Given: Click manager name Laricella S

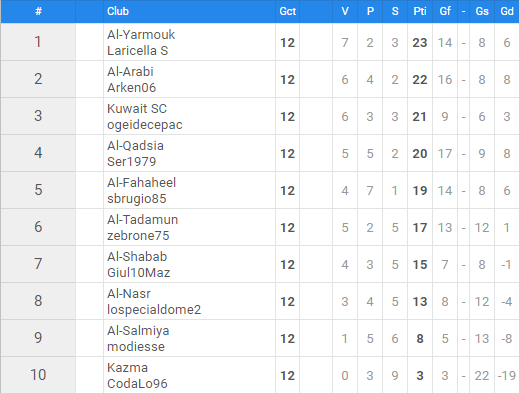Looking at the screenshot, I should tap(138, 51).
